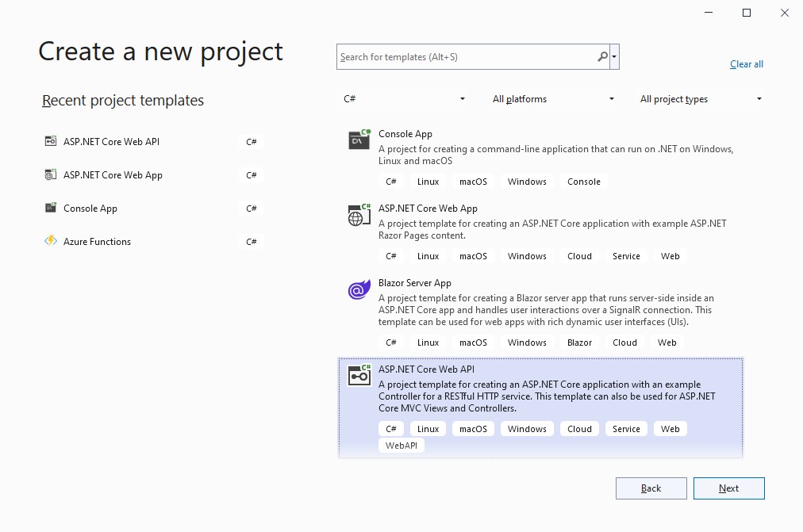Click the WebAPI tag

401,446
